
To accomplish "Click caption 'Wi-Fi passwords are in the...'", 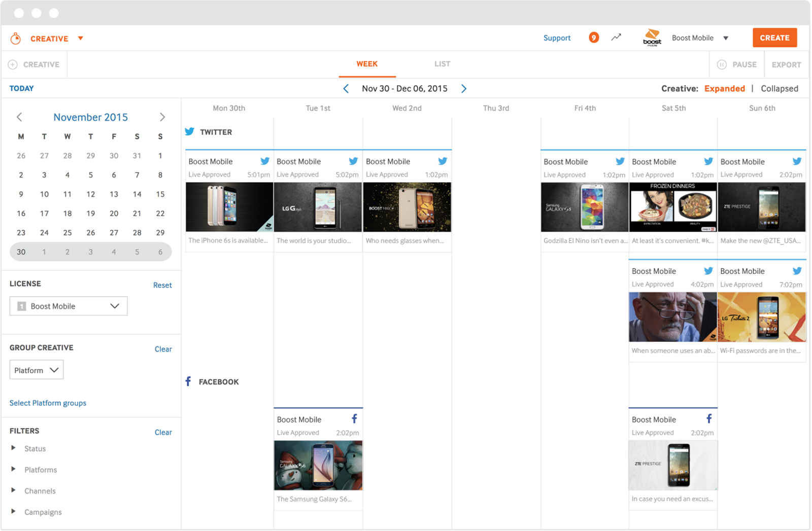I will pos(760,350).
